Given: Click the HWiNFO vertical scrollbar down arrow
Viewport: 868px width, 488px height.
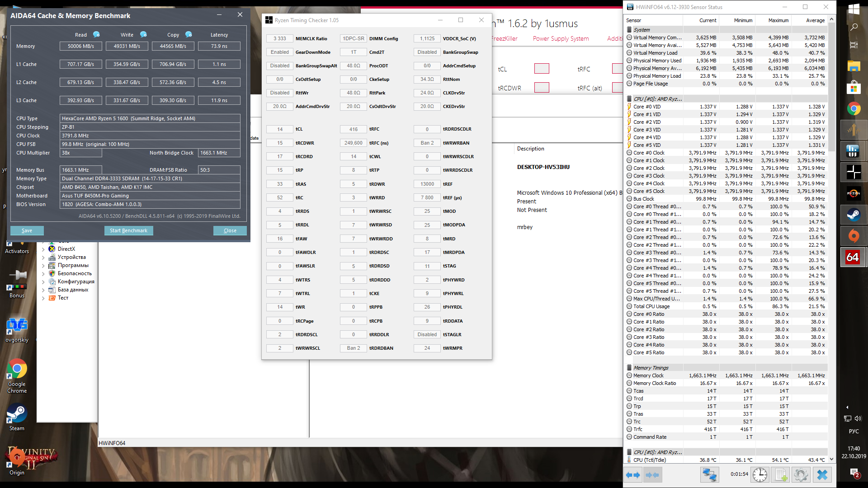Looking at the screenshot, I should pyautogui.click(x=831, y=459).
